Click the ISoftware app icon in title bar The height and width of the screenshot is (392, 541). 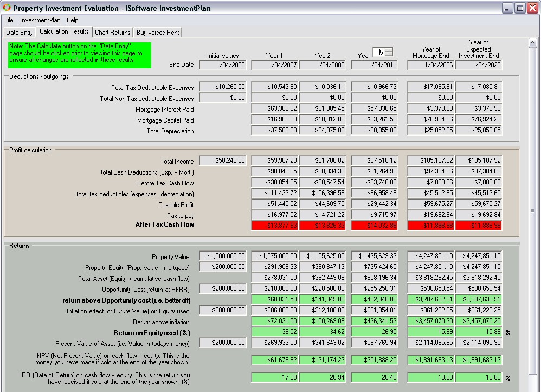[7, 8]
